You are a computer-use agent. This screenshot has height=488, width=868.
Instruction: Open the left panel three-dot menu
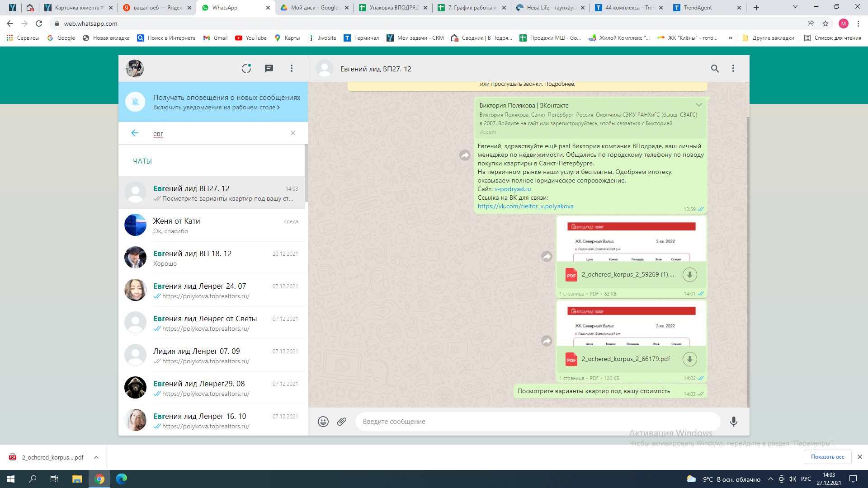(292, 69)
